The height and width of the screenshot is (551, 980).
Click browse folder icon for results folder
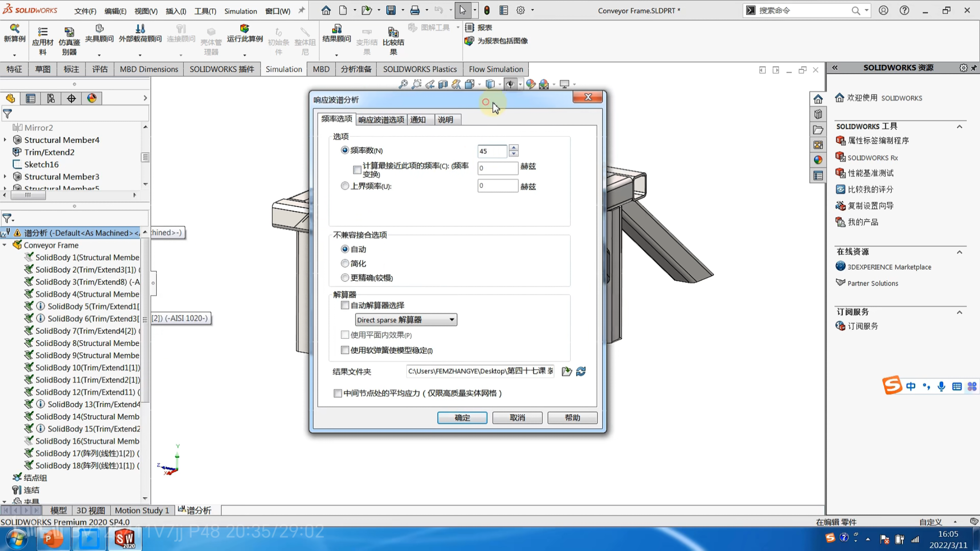pos(566,371)
